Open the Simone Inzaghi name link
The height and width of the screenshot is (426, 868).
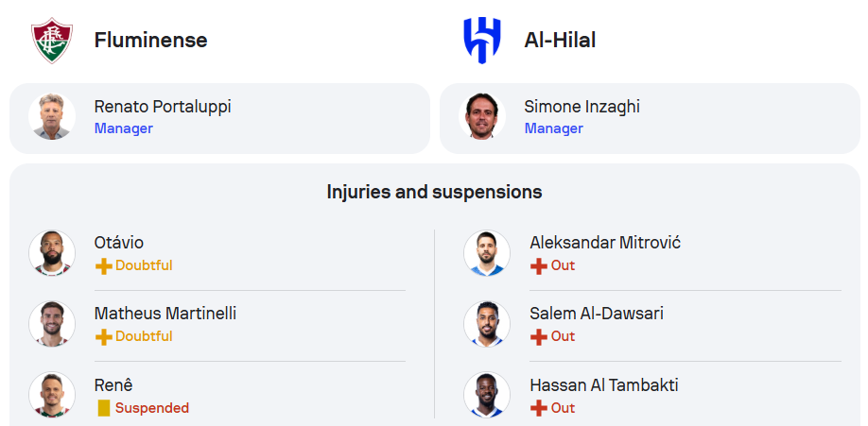(x=582, y=106)
